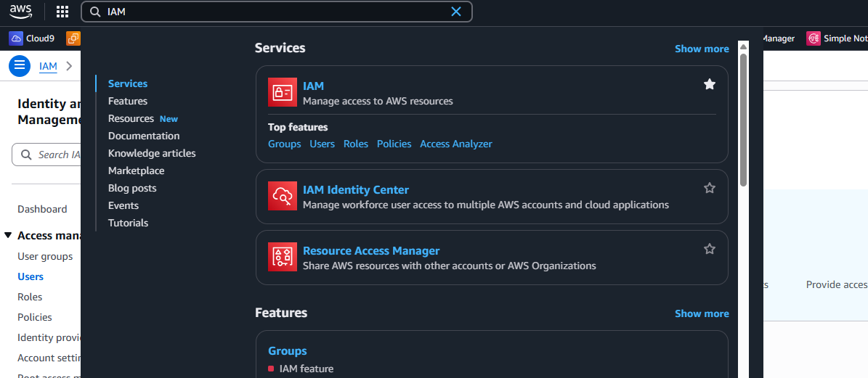Click the AWS logo home icon

(20, 12)
